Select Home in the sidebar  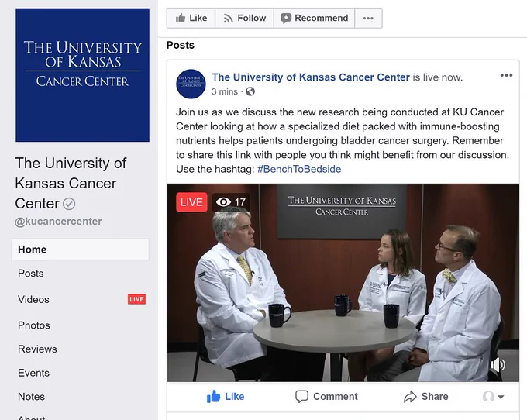[x=81, y=250]
